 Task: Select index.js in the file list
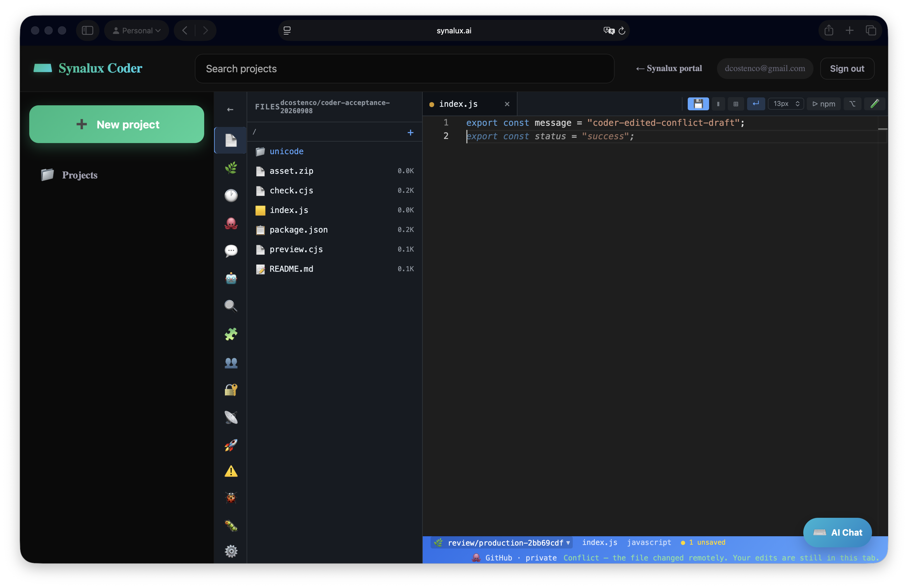click(x=335, y=210)
